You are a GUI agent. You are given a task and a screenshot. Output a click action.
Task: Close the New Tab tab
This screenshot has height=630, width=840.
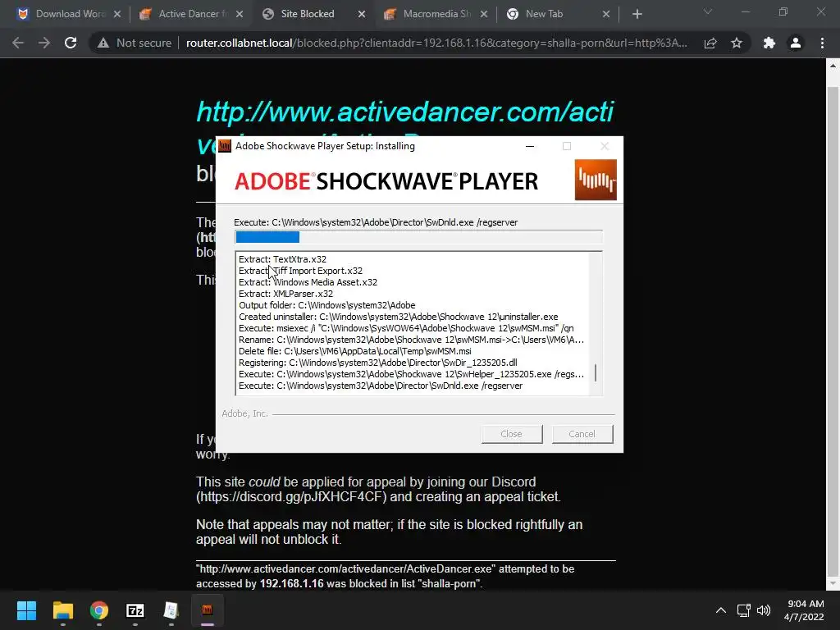tap(606, 14)
